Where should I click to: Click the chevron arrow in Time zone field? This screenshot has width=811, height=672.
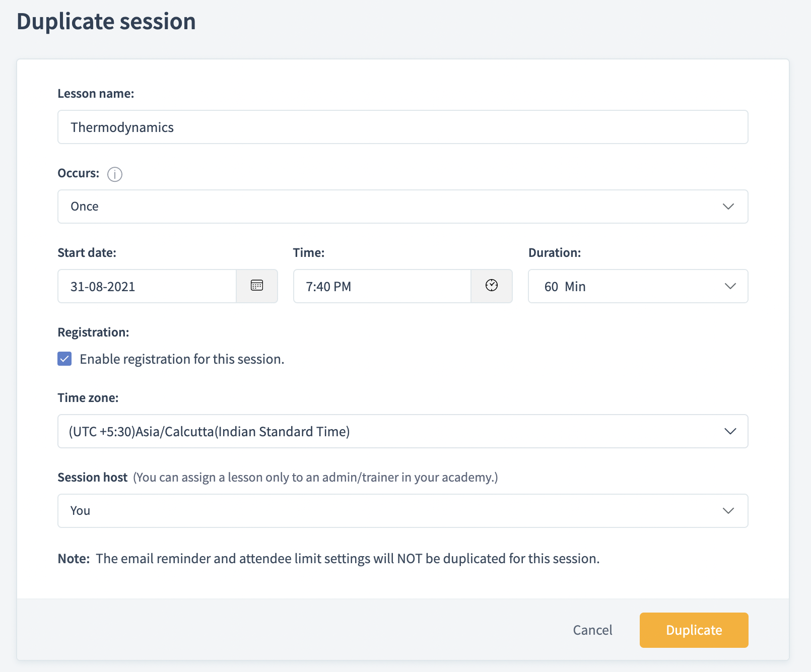tap(730, 431)
